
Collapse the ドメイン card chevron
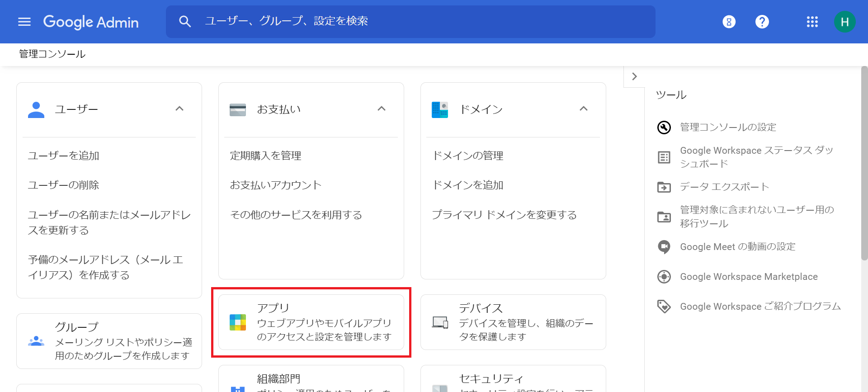click(584, 109)
